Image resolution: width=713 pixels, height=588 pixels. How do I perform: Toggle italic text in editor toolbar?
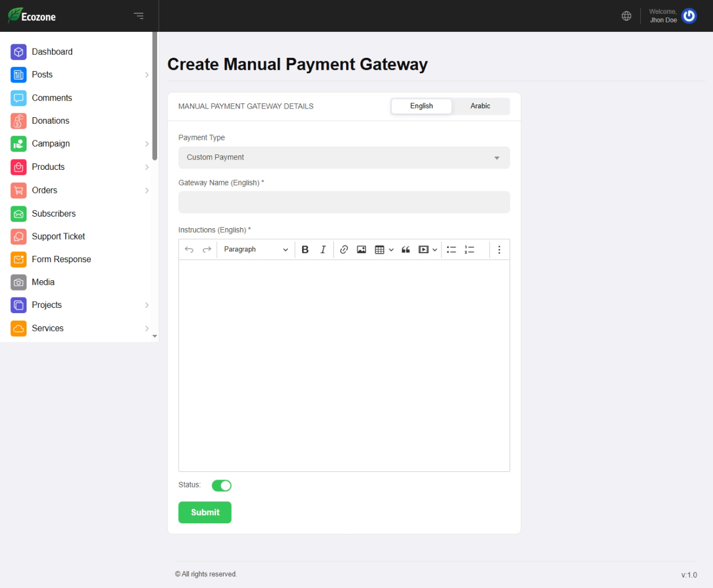(323, 250)
